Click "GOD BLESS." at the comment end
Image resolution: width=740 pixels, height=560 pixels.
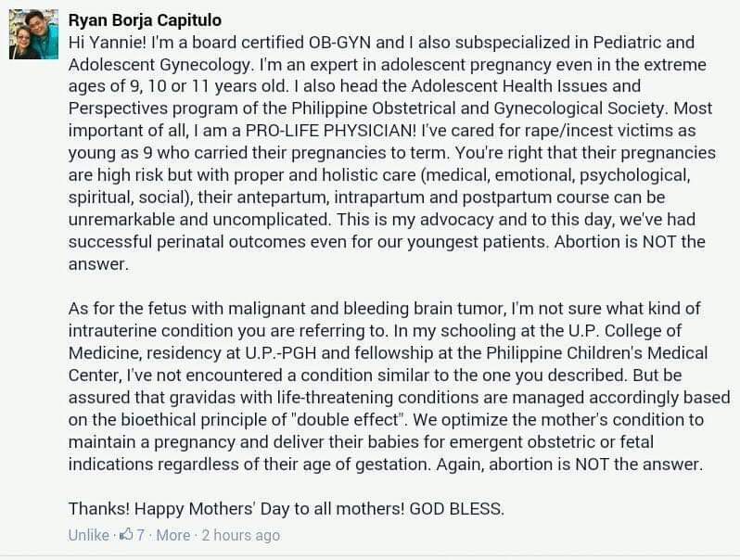tap(457, 509)
